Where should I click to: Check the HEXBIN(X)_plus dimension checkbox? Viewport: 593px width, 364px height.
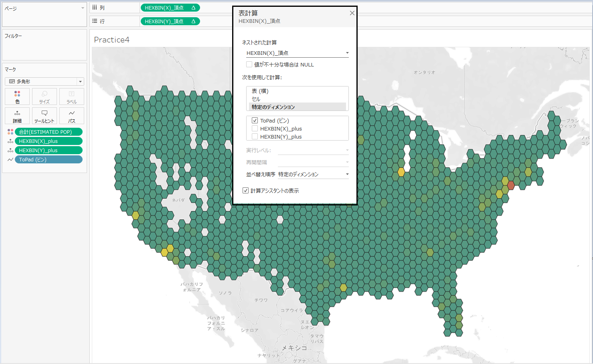point(255,129)
